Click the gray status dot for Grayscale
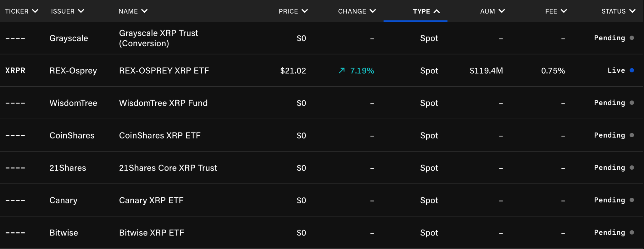 632,38
